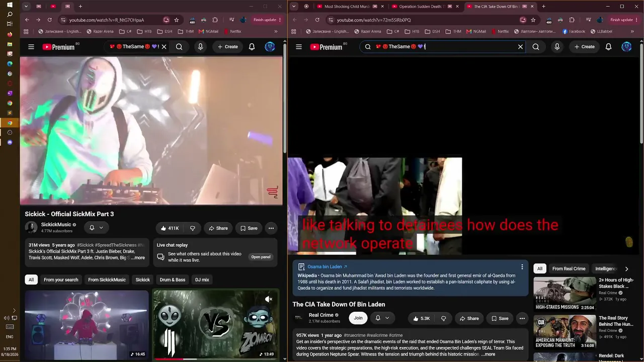Reload the page in right browser
Image resolution: width=644 pixels, height=362 pixels.
(x=317, y=20)
